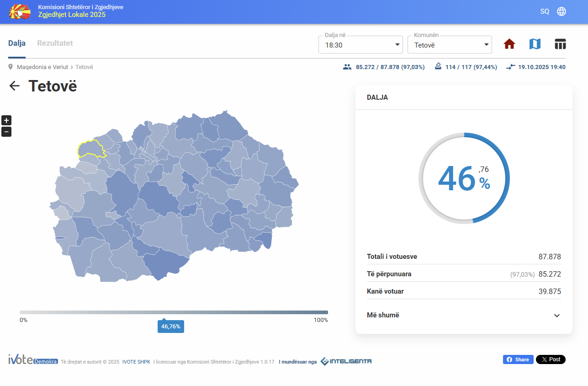This screenshot has width=588, height=386.
Task: Expand the Më shumë section
Action: point(463,315)
